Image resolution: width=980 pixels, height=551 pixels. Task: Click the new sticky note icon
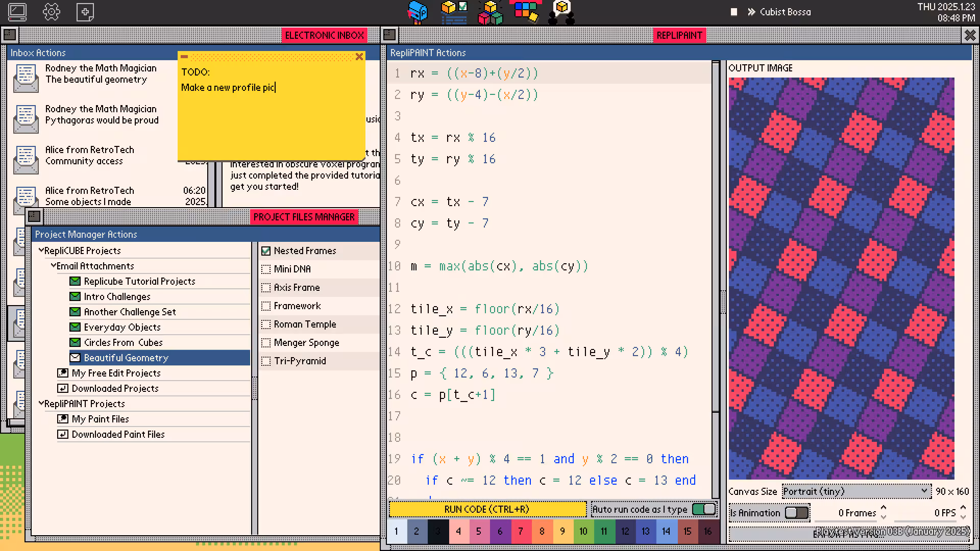pos(85,12)
